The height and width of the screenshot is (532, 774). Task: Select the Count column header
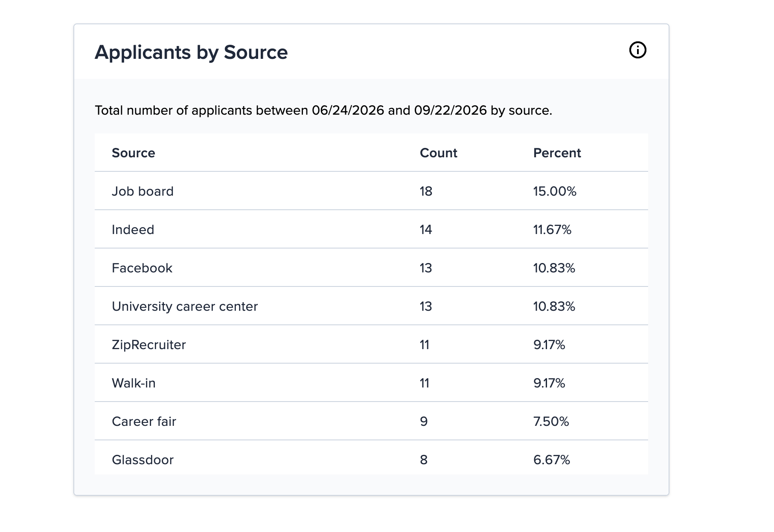438,153
